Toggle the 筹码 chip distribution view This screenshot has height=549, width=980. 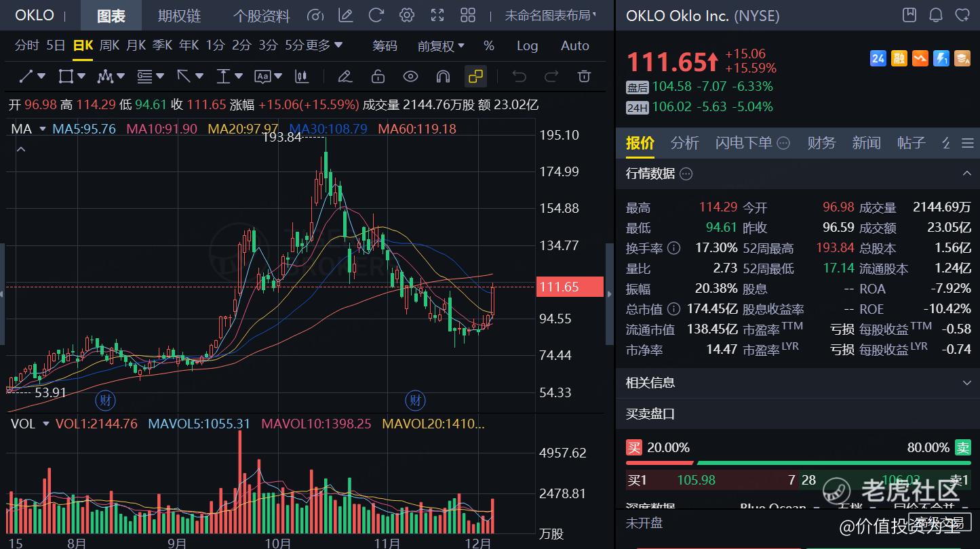tap(385, 46)
